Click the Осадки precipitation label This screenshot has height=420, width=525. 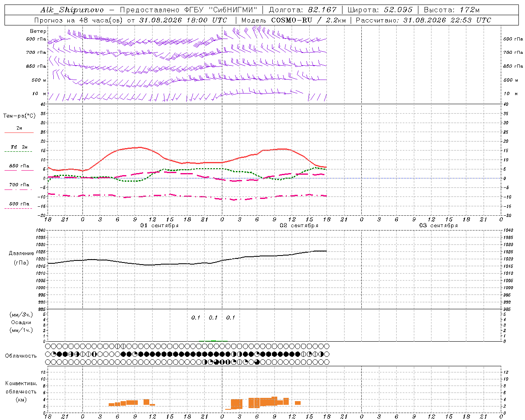coord(21,322)
